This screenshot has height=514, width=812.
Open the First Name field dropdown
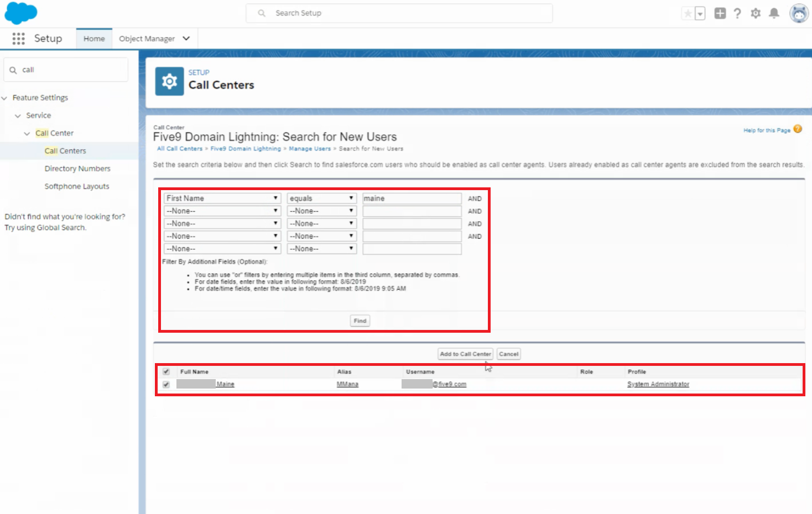[x=222, y=198]
